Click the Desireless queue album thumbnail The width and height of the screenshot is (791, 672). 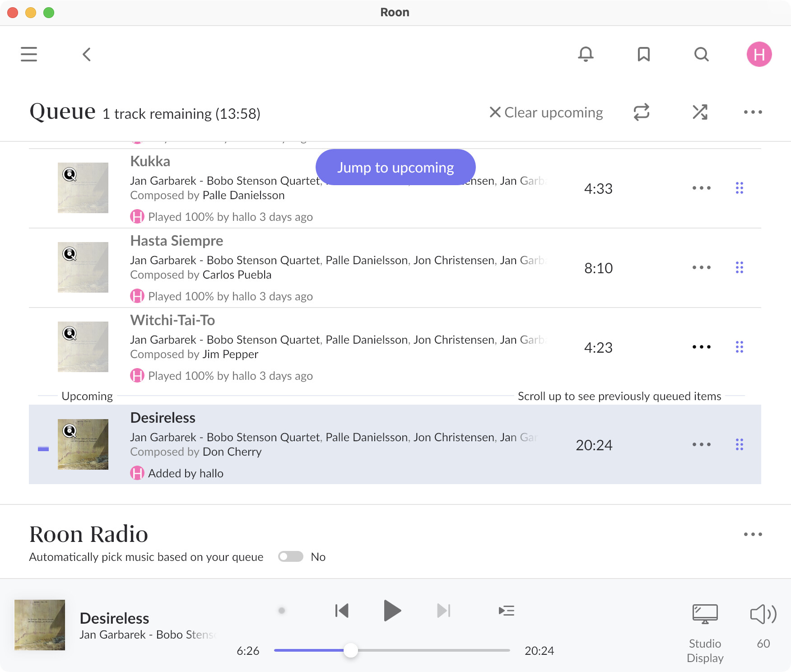(83, 444)
